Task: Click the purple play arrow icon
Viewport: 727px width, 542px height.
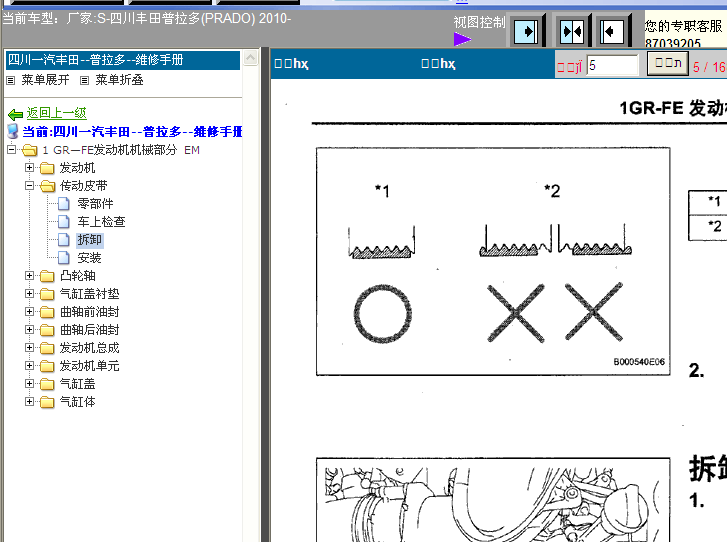Action: [x=462, y=39]
